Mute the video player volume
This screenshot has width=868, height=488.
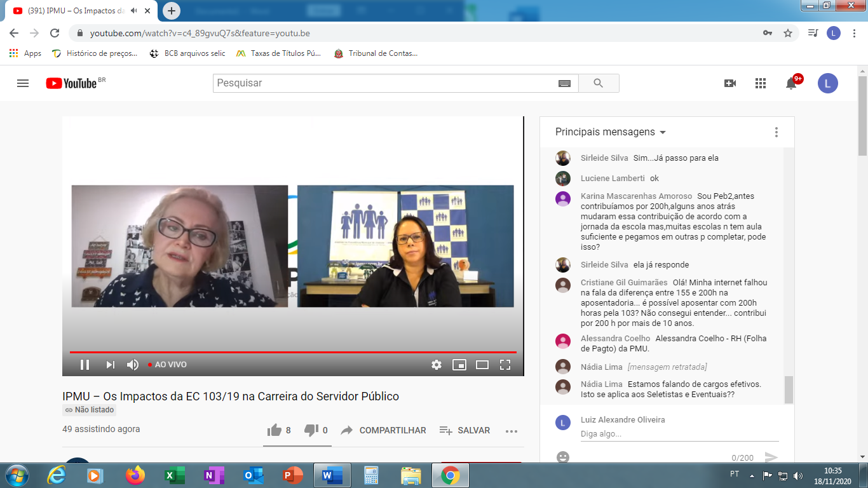133,365
